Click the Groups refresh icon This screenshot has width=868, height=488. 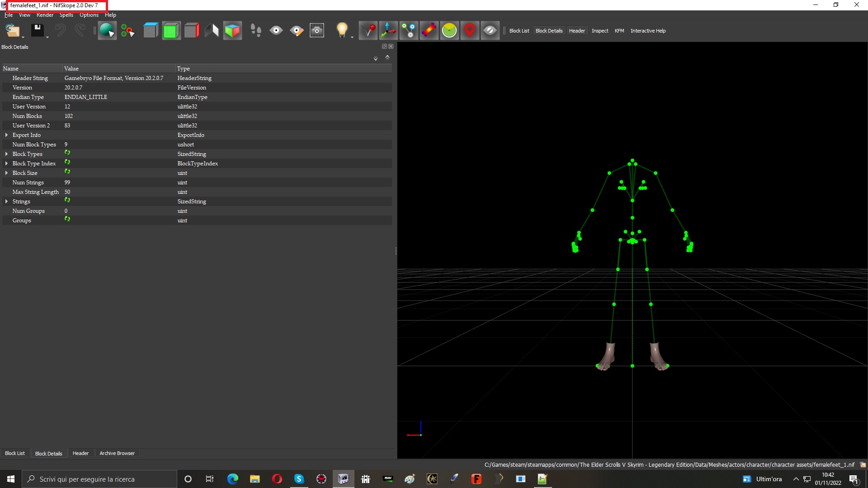67,219
